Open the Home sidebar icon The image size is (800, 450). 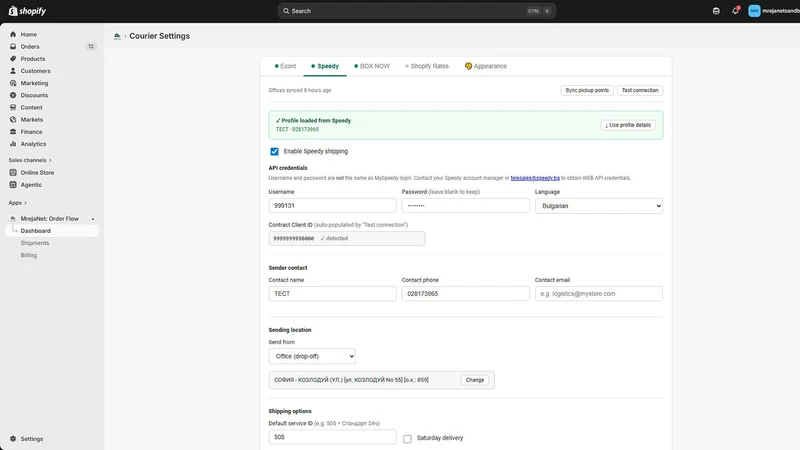(x=13, y=34)
